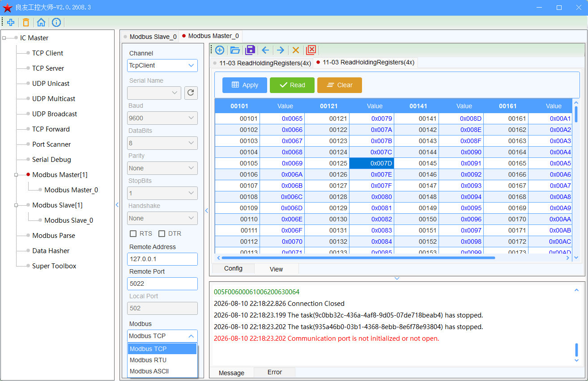The height and width of the screenshot is (381, 588).
Task: Click value 0x0065 for register 00101
Action: click(282, 119)
